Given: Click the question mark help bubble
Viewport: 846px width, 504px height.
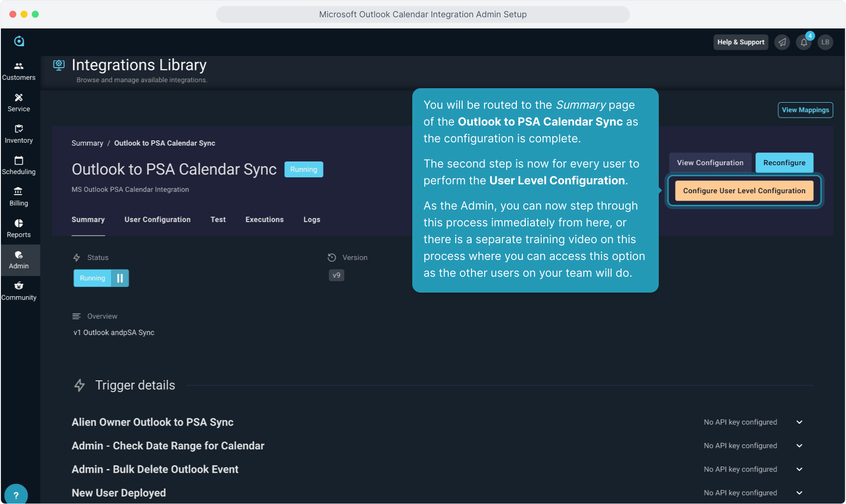Looking at the screenshot, I should point(16,495).
